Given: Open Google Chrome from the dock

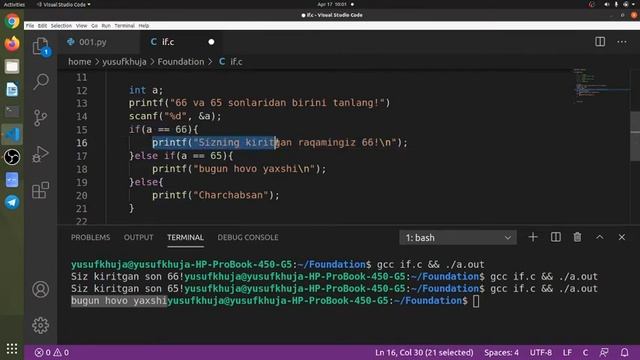Looking at the screenshot, I should click(12, 21).
